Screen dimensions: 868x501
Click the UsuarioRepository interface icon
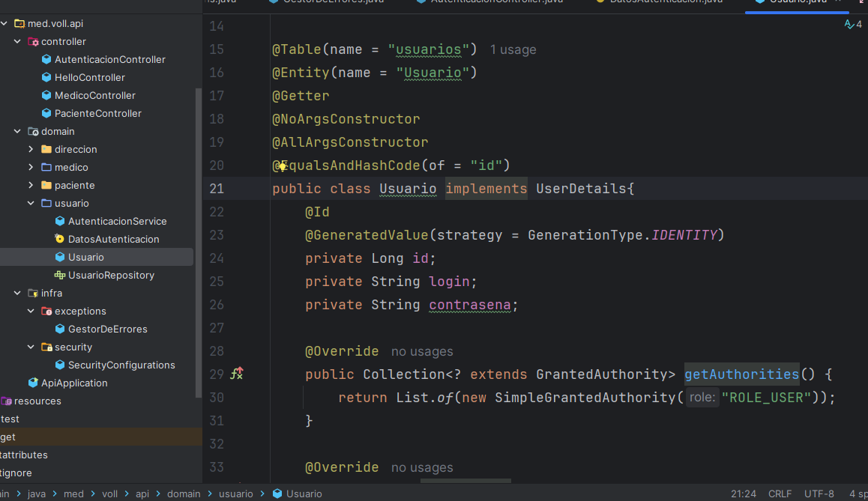(x=60, y=276)
